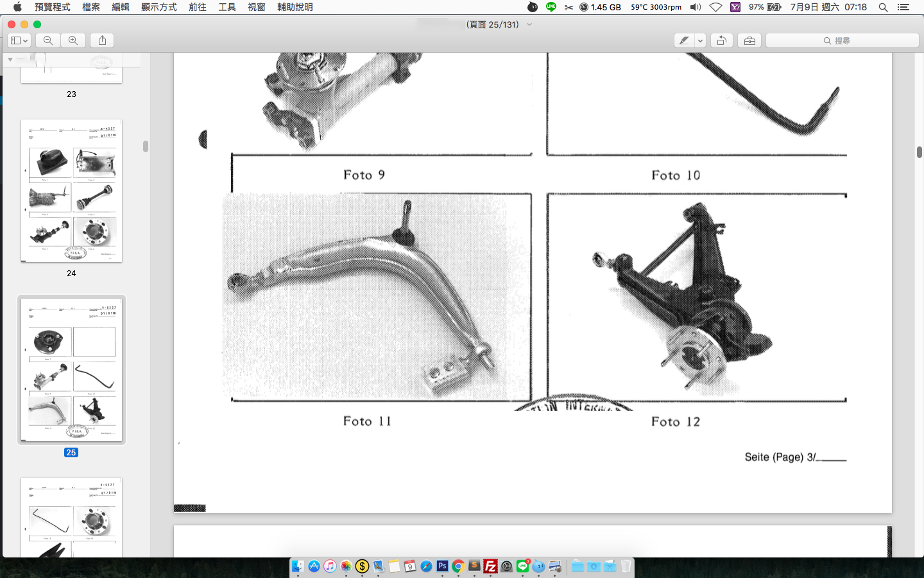Rotate the page with the rotate button

[x=722, y=40]
